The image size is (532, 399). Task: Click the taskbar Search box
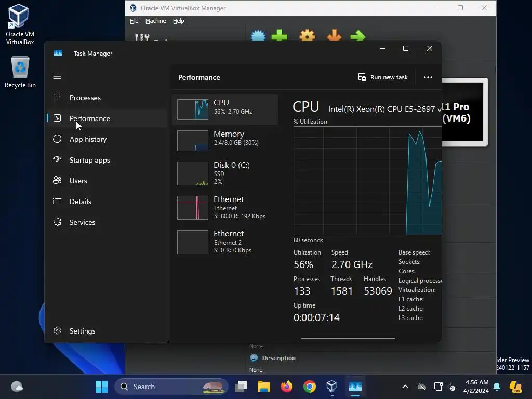(171, 387)
